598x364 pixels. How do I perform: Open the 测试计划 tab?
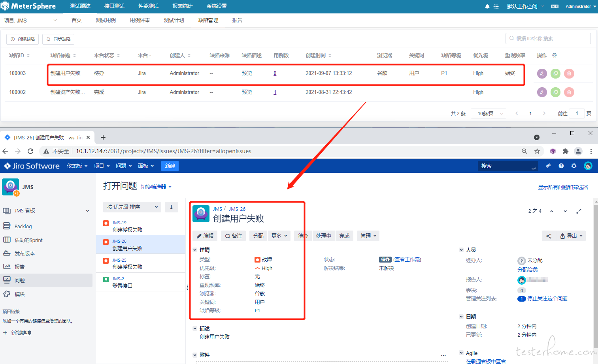(x=174, y=20)
